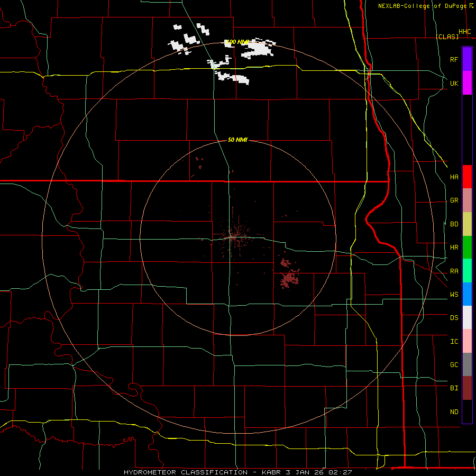Viewport: 476px width, 476px height.
Task: Click the DS legend label
Action: (454, 318)
